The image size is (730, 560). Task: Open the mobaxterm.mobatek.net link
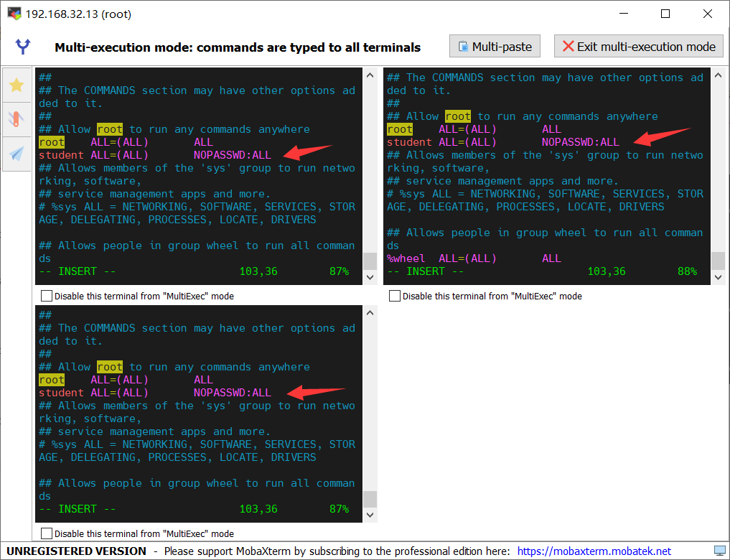[x=594, y=551]
